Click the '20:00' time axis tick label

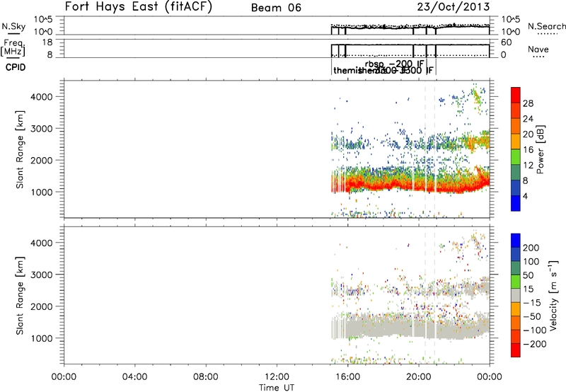tap(419, 377)
